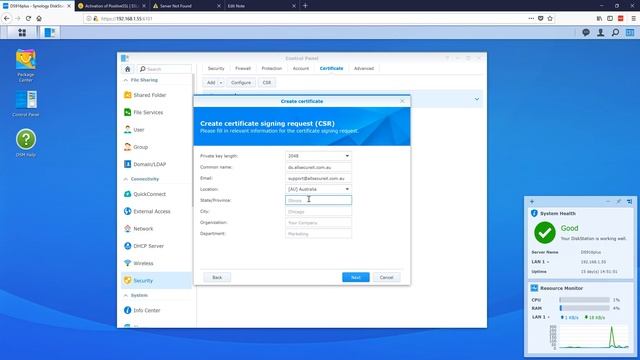This screenshot has height=360, width=640.
Task: Bookmark this page star icon
Action: (x=550, y=18)
